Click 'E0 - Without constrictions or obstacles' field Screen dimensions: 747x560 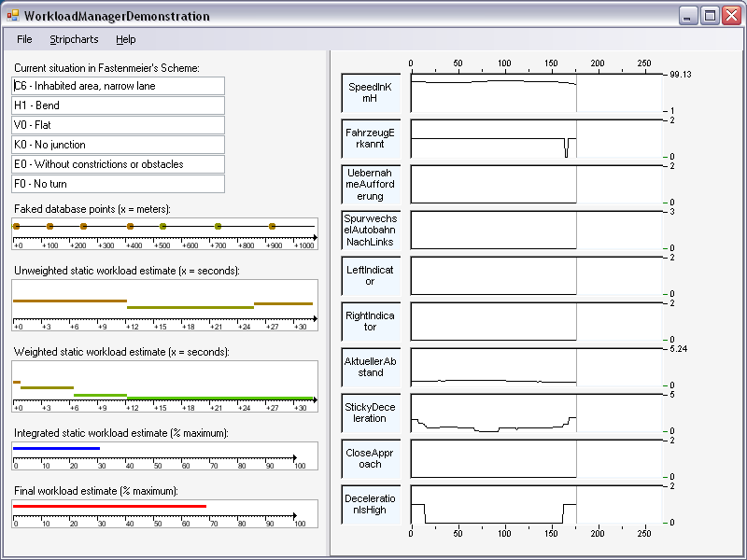point(118,164)
